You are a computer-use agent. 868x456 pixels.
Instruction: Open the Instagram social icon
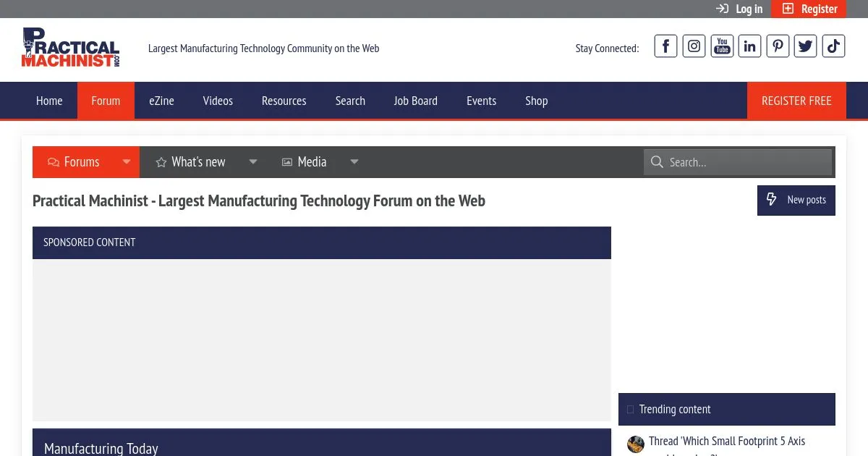coord(694,46)
